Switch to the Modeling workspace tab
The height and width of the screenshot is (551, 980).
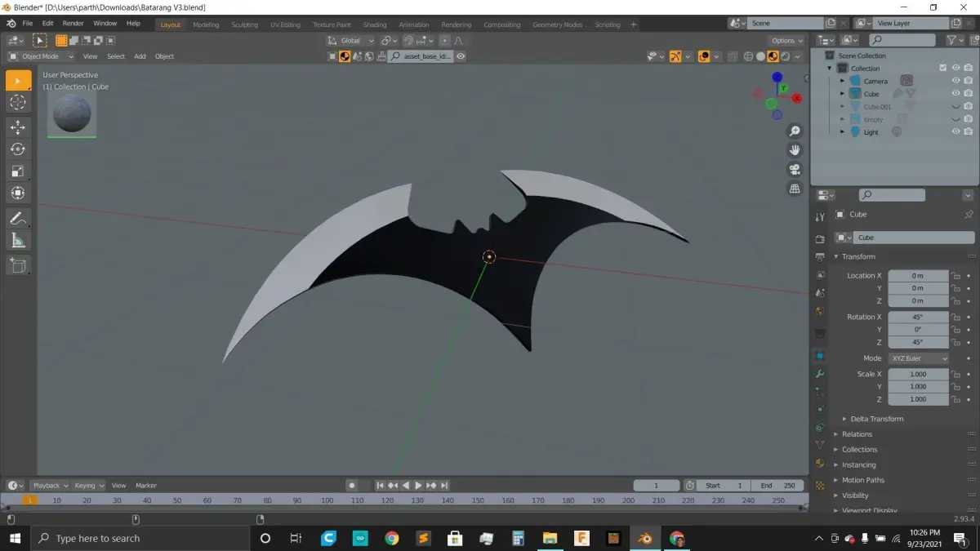tap(206, 24)
